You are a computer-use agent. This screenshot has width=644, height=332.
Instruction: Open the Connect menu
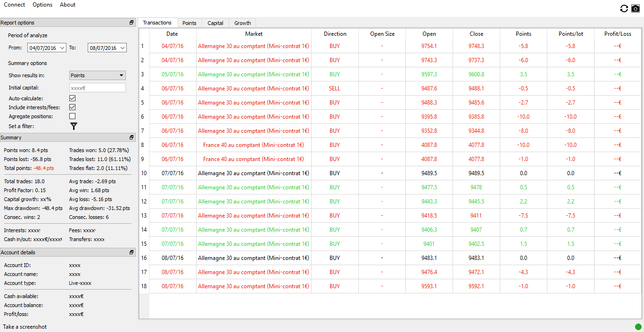point(15,5)
